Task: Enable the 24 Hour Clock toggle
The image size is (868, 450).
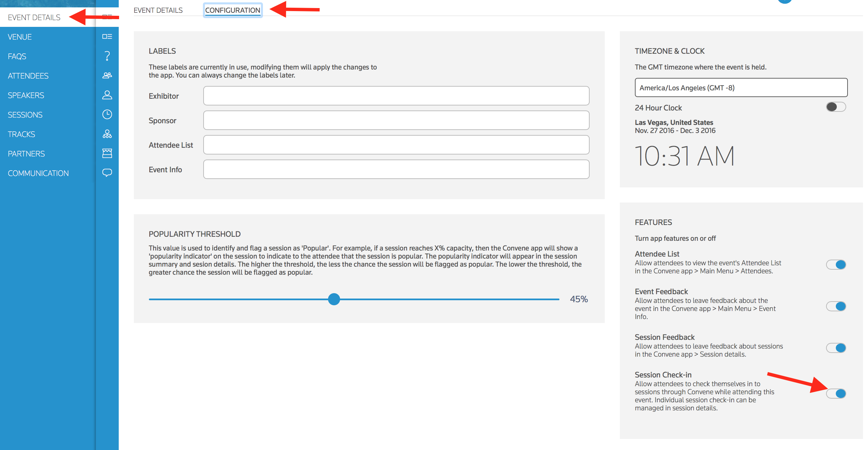Action: pos(836,107)
